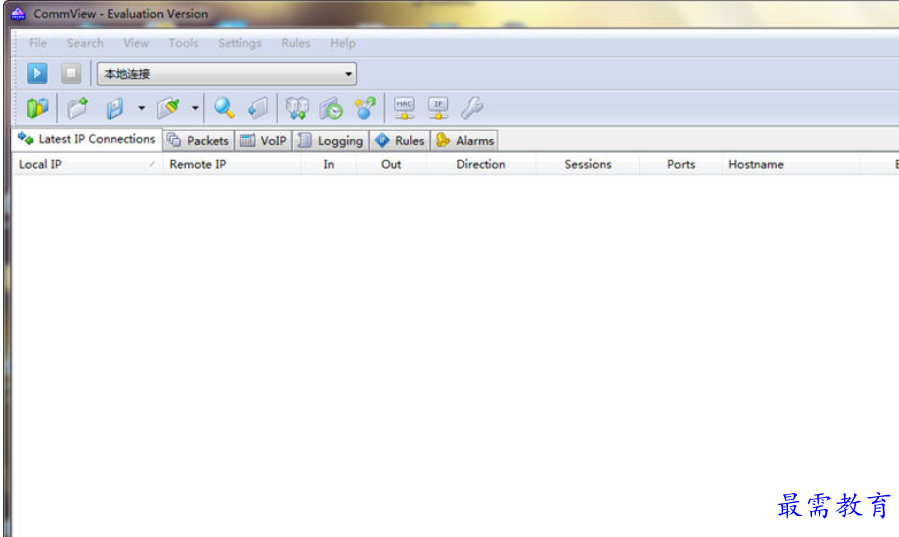Open the 本地连接 network adapter dropdown
899x537 pixels.
226,74
